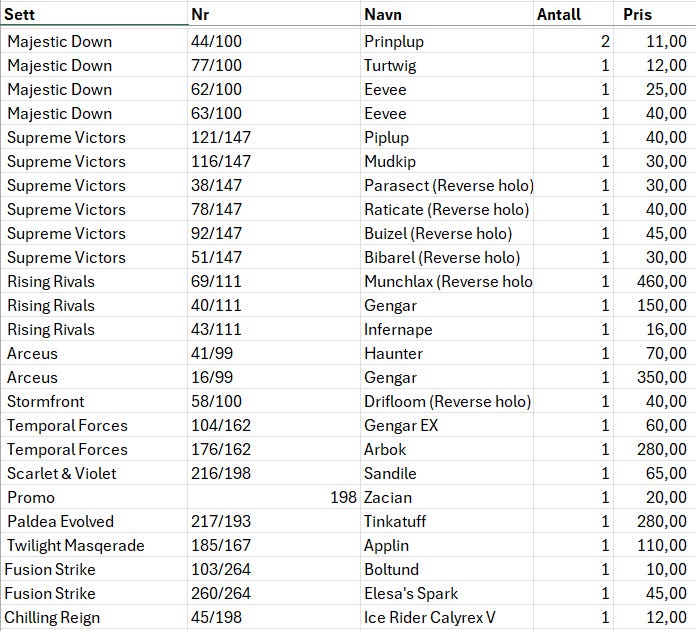696x631 pixels.
Task: Click the Prinplup name cell
Action: pyautogui.click(x=447, y=41)
